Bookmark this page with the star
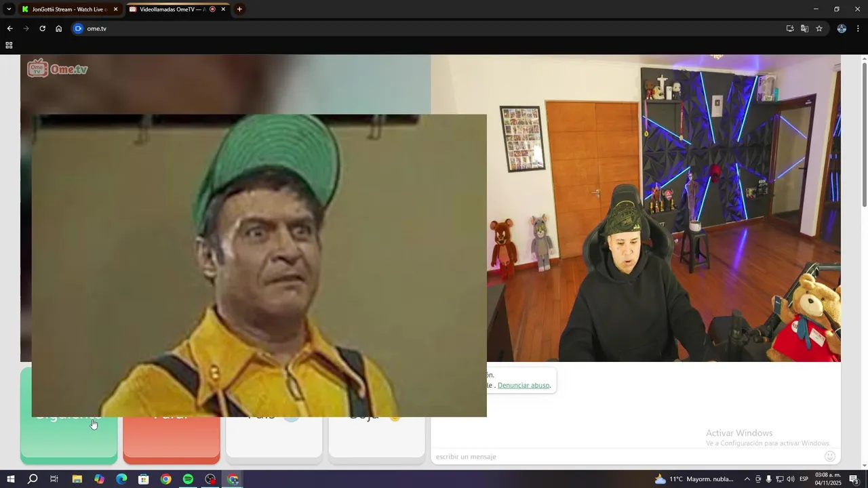This screenshot has width=868, height=488. tap(819, 28)
